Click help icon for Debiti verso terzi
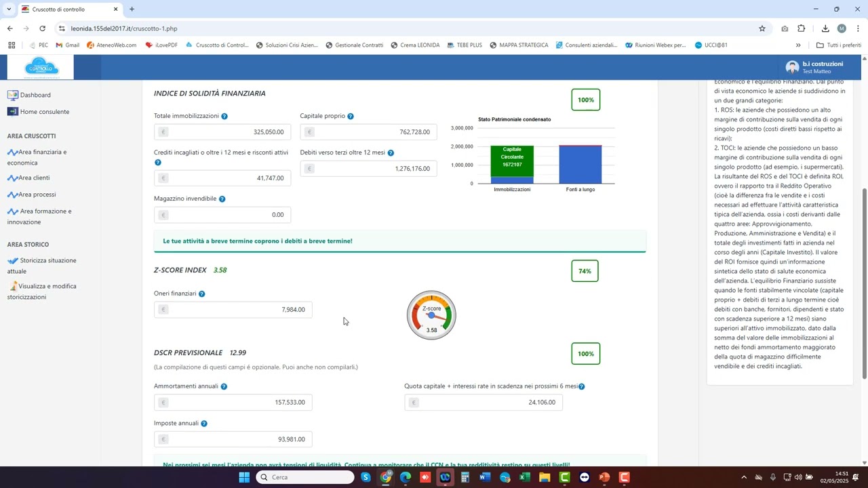 coord(391,153)
